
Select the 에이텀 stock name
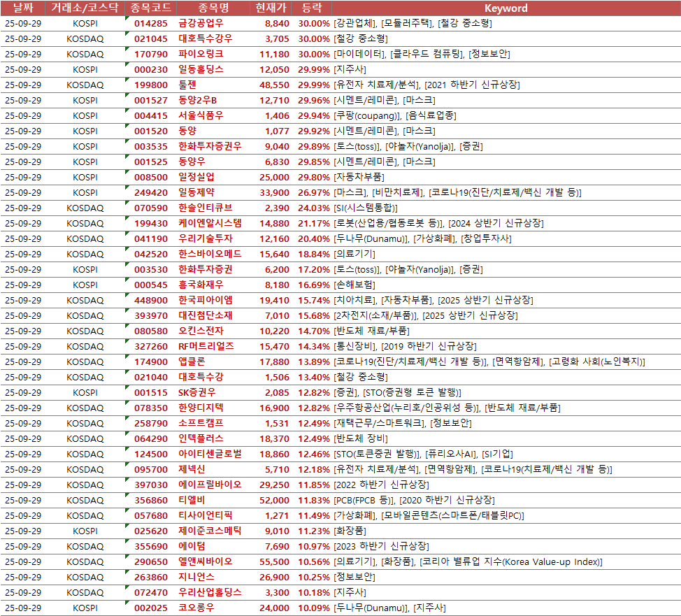coord(192,547)
